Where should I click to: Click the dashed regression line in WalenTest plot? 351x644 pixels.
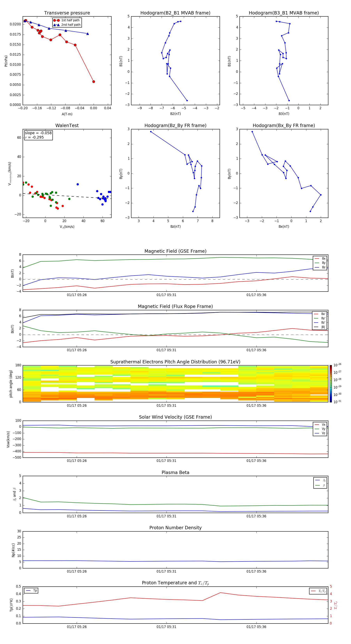pos(67,196)
